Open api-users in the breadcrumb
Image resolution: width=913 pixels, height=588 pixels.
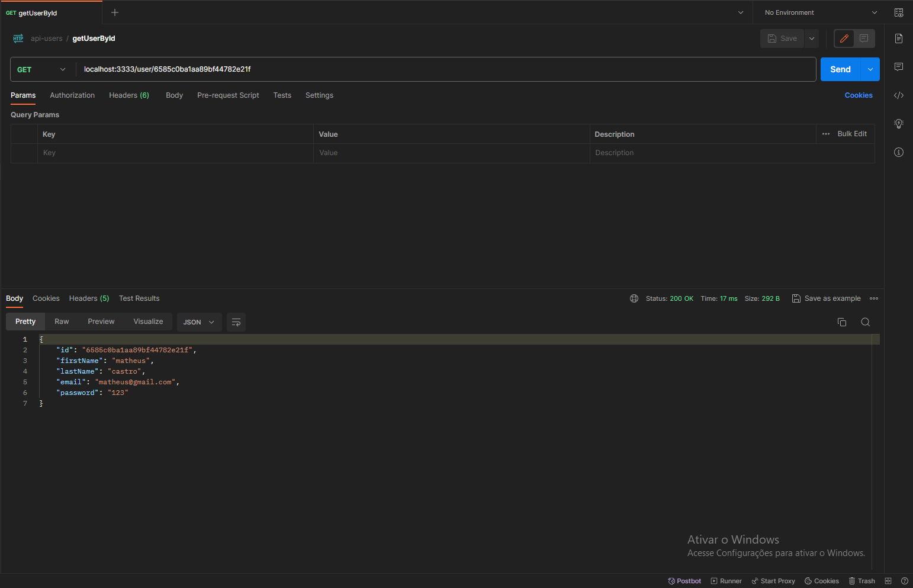47,38
